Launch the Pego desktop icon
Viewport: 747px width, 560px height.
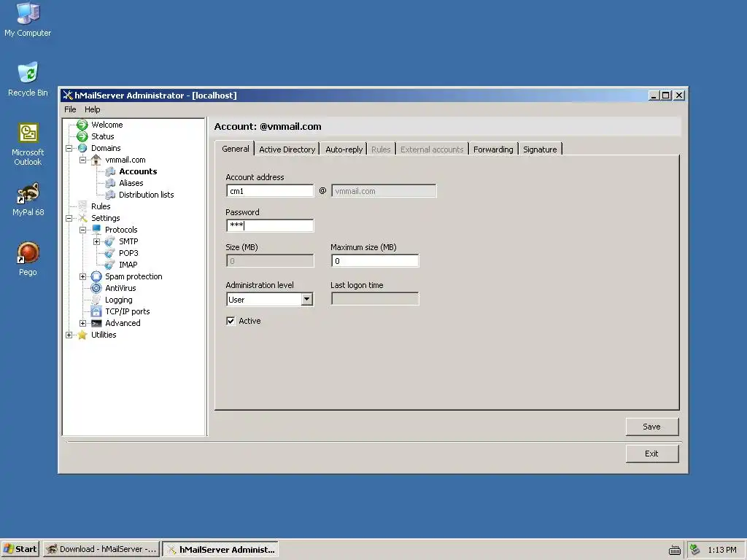click(x=28, y=260)
